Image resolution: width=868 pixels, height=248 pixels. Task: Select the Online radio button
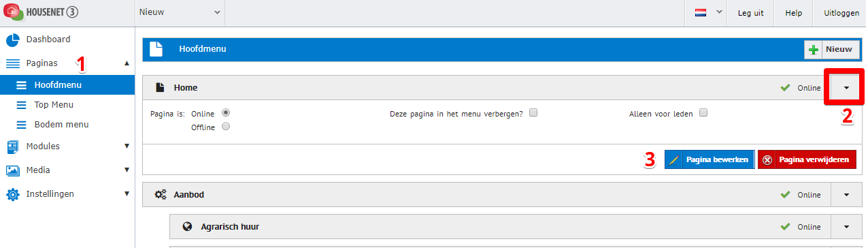coord(226,112)
